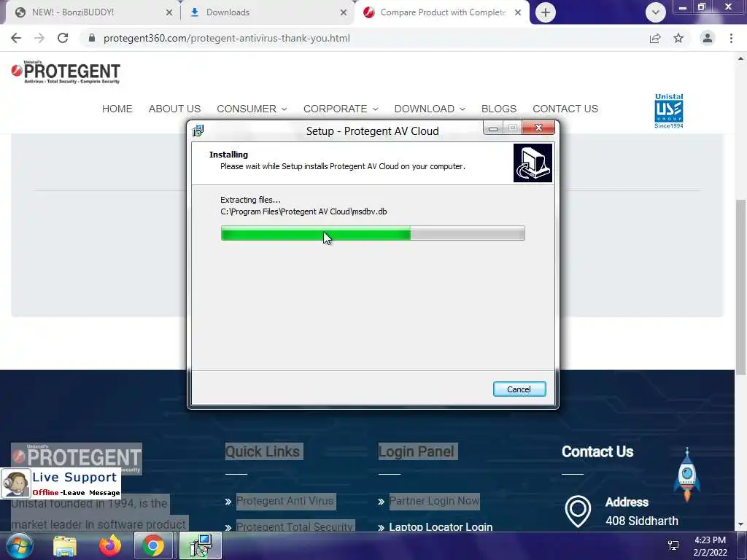747x560 pixels.
Task: Open the Laptop Locator Login link
Action: (441, 526)
